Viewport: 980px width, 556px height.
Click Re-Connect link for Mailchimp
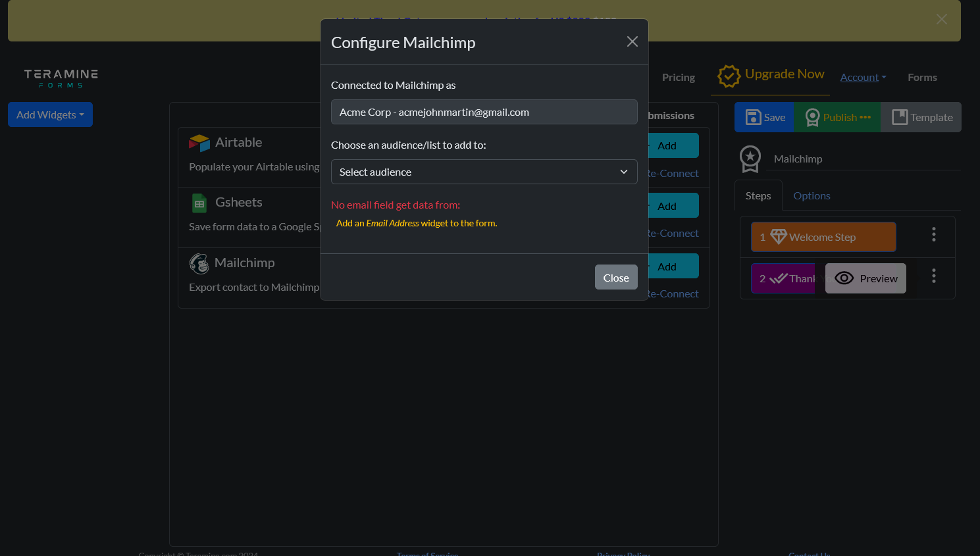coord(673,293)
